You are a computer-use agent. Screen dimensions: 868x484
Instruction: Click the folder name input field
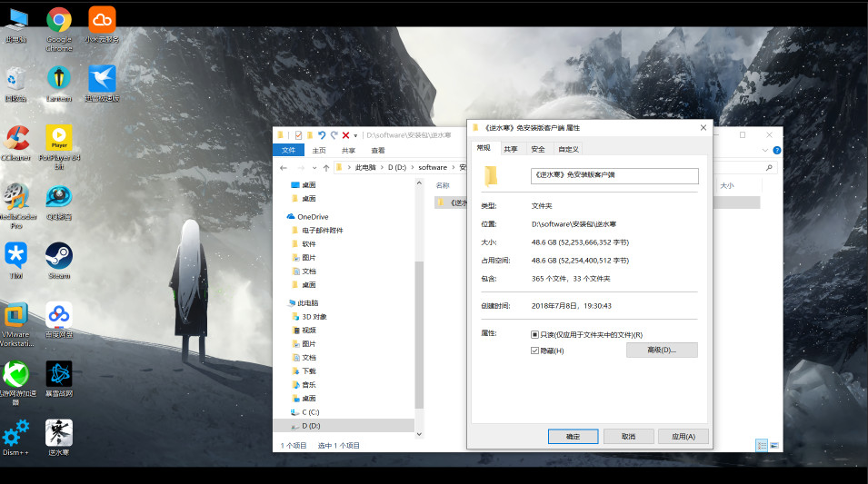point(614,175)
